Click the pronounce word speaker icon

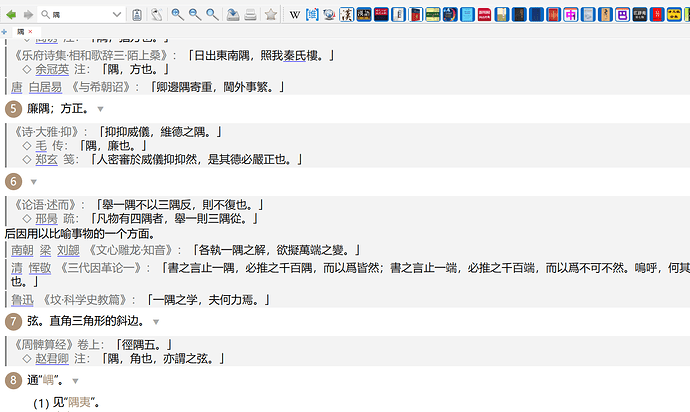(157, 15)
